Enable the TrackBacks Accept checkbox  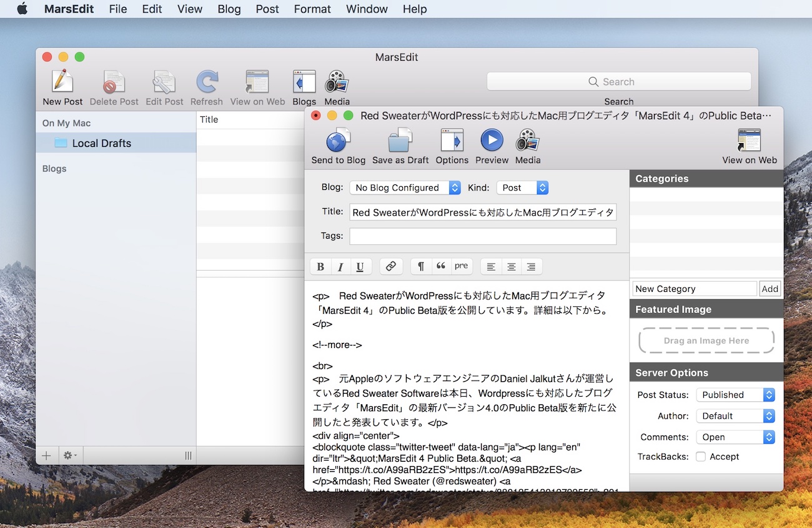point(701,457)
